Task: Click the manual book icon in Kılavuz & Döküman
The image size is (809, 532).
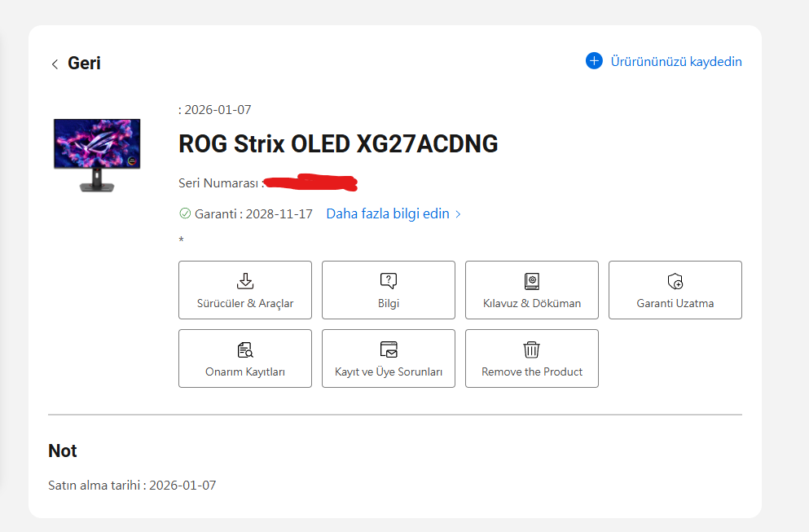Action: pos(532,281)
